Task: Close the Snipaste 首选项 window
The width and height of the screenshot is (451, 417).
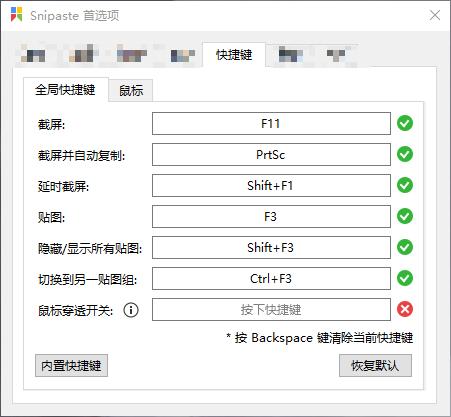Action: click(435, 15)
